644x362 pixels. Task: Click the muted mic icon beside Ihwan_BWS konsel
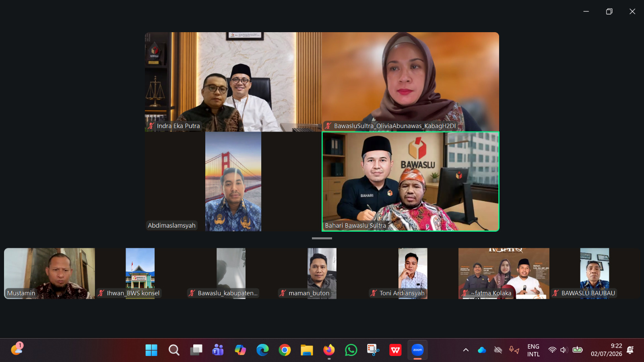tap(101, 293)
